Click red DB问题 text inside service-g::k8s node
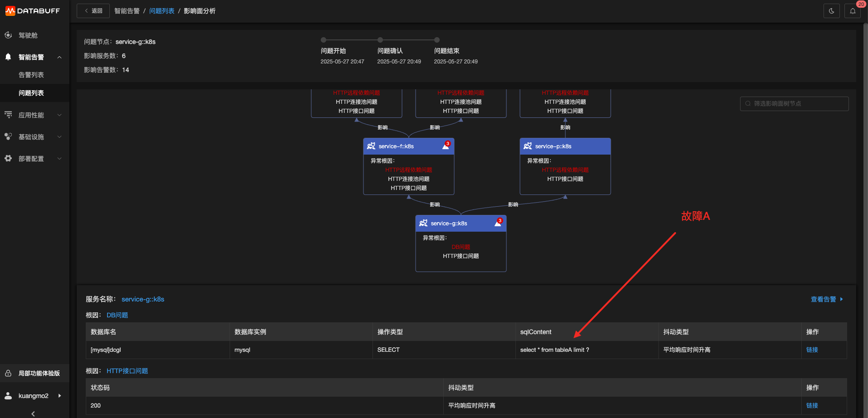868x418 pixels. [x=461, y=247]
